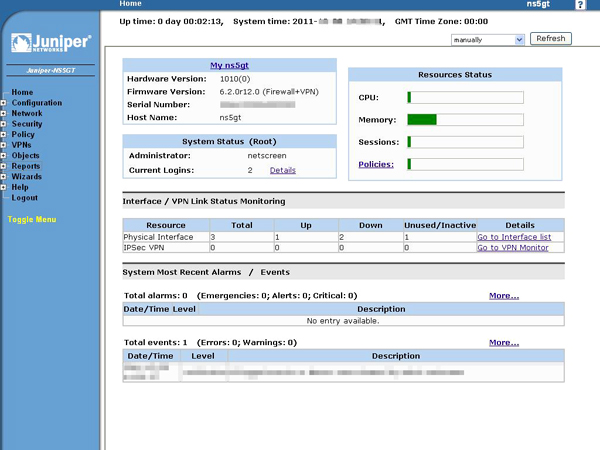
Task: Open More link for events
Action: tap(504, 342)
